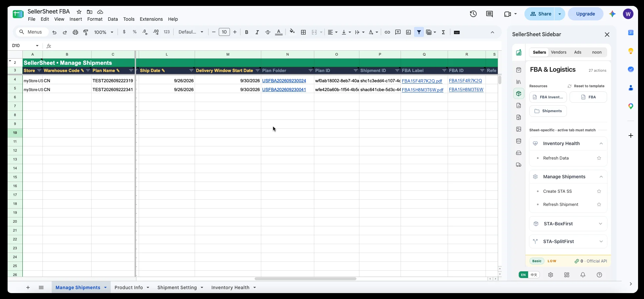Open the zoom 100% dropdown
644x299 pixels.
104,32
